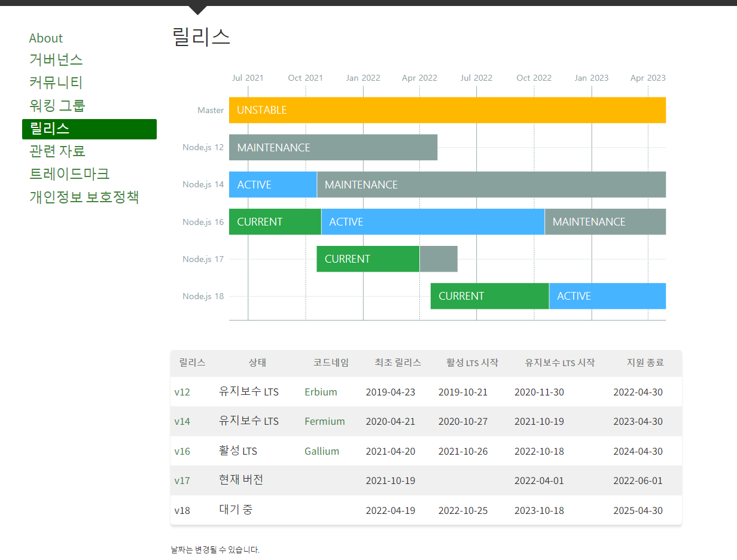Click the Jan 2022 axis label
This screenshot has height=560, width=737.
(363, 78)
